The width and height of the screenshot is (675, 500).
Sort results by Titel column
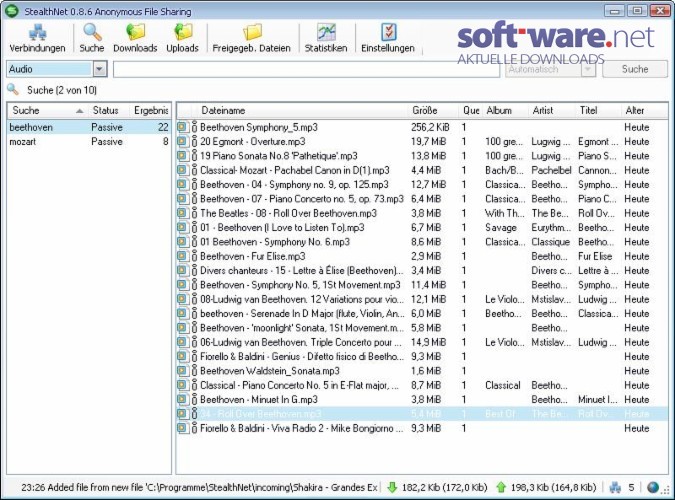(x=598, y=111)
